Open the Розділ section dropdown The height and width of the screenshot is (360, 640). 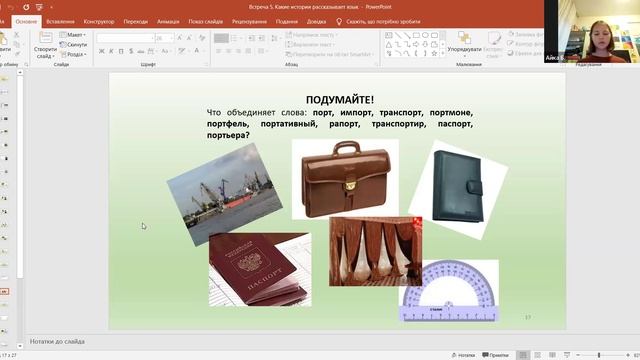coord(73,54)
